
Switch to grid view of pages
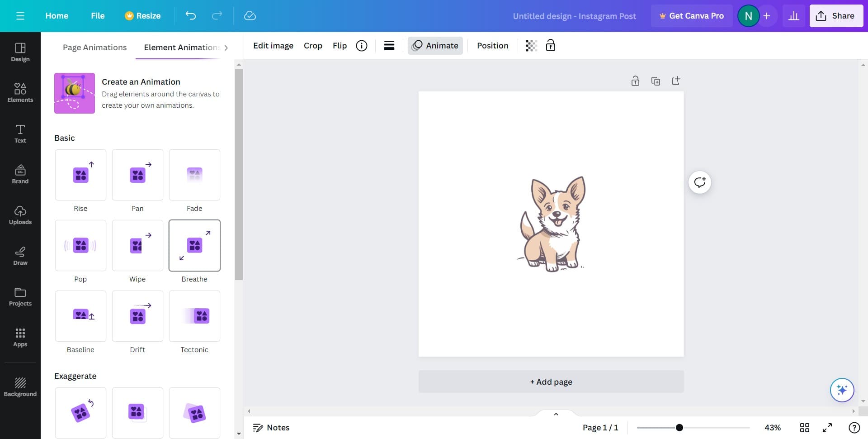(805, 427)
